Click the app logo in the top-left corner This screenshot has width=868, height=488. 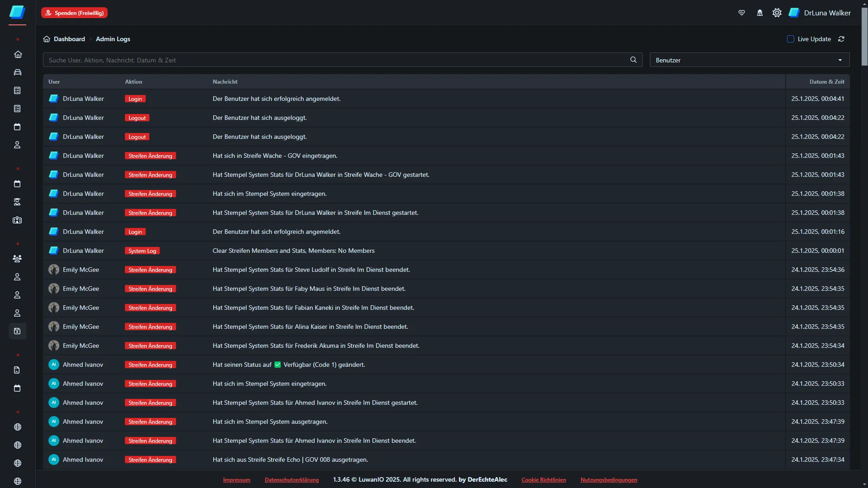pyautogui.click(x=17, y=12)
